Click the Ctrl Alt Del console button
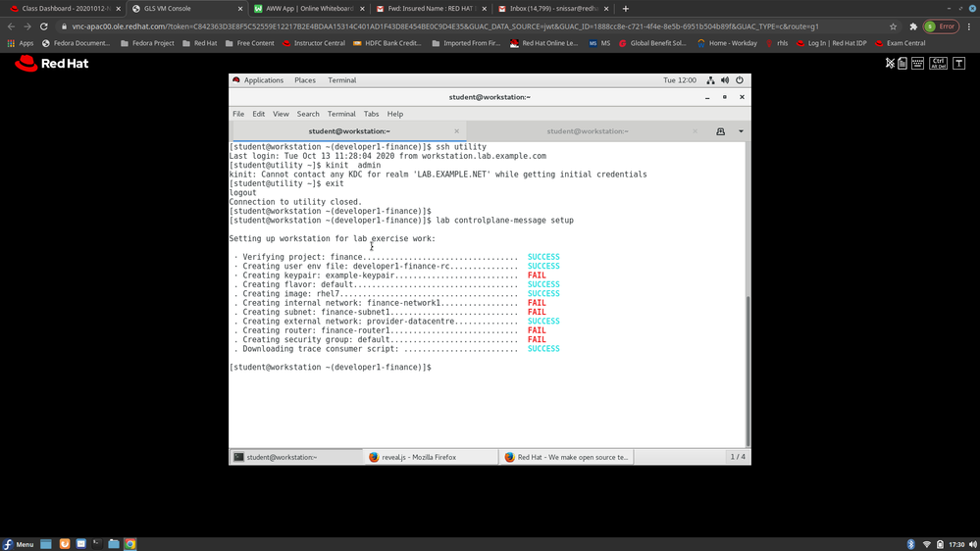980x551 pixels. point(938,64)
